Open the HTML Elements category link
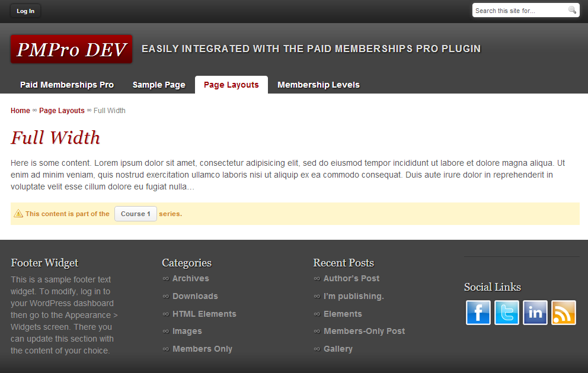This screenshot has width=588, height=373. coord(204,314)
